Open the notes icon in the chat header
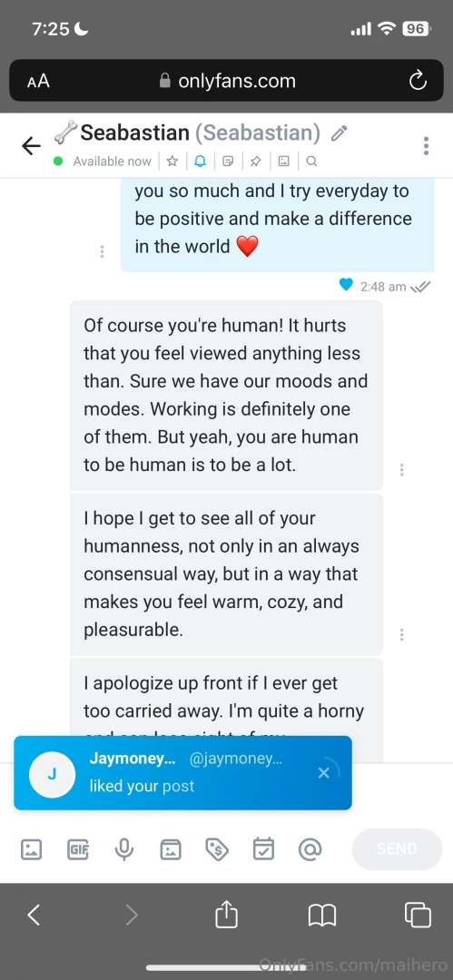This screenshot has width=453, height=980. 228,162
